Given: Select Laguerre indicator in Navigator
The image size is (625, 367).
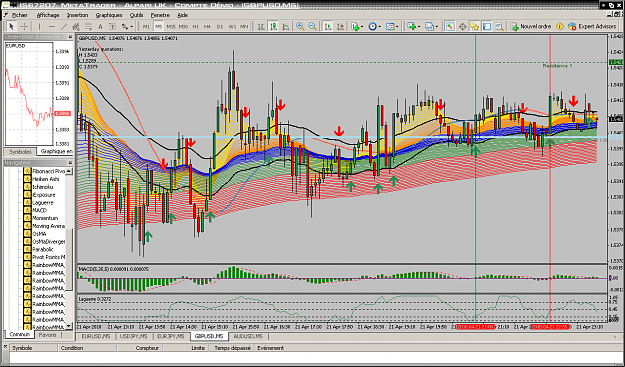Looking at the screenshot, I should click(43, 202).
